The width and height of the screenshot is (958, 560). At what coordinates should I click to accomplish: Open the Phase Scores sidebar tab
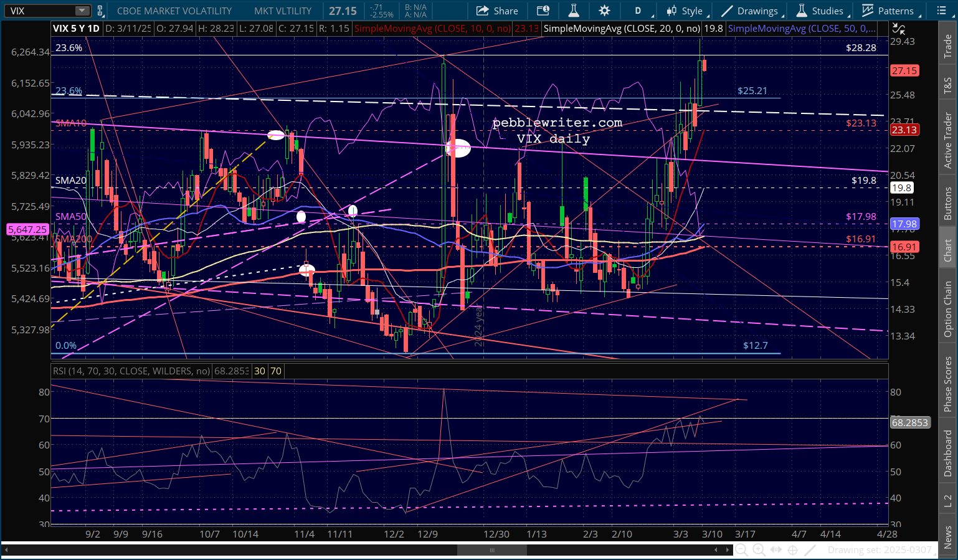pyautogui.click(x=947, y=384)
